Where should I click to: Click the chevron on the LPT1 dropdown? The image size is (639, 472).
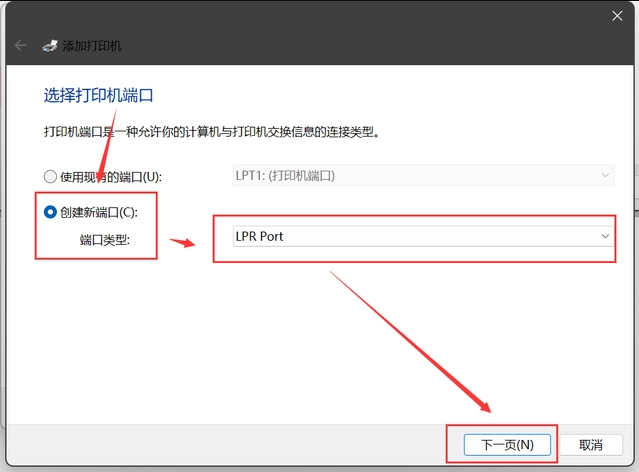(604, 175)
